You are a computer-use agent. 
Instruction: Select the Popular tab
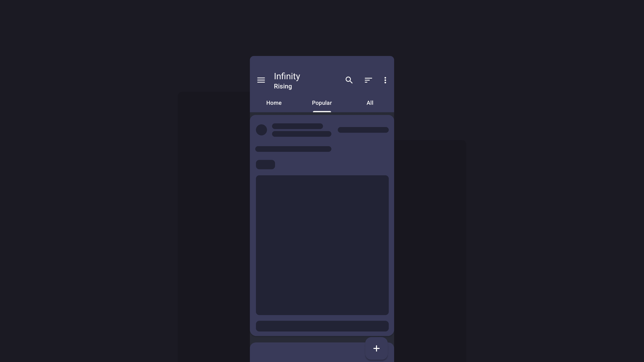pyautogui.click(x=322, y=103)
